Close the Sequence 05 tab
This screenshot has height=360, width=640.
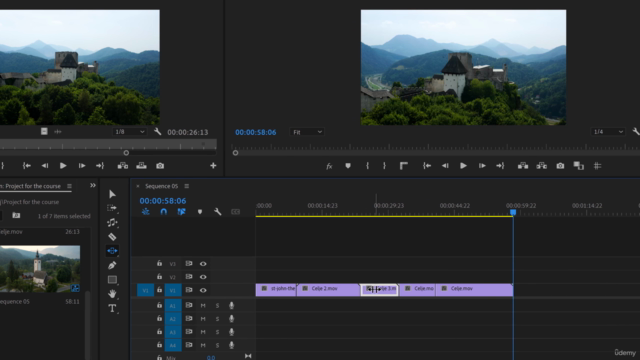(x=138, y=186)
